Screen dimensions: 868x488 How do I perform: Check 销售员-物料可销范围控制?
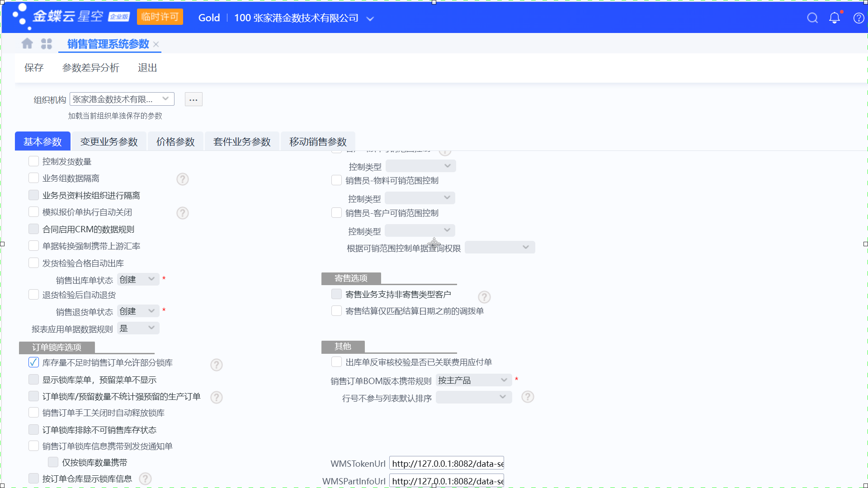click(336, 180)
